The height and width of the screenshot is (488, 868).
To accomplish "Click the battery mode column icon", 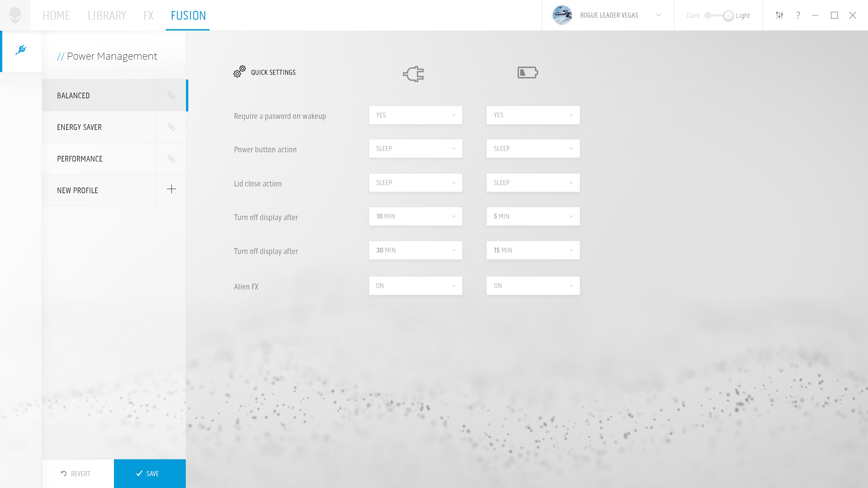I will tap(528, 73).
